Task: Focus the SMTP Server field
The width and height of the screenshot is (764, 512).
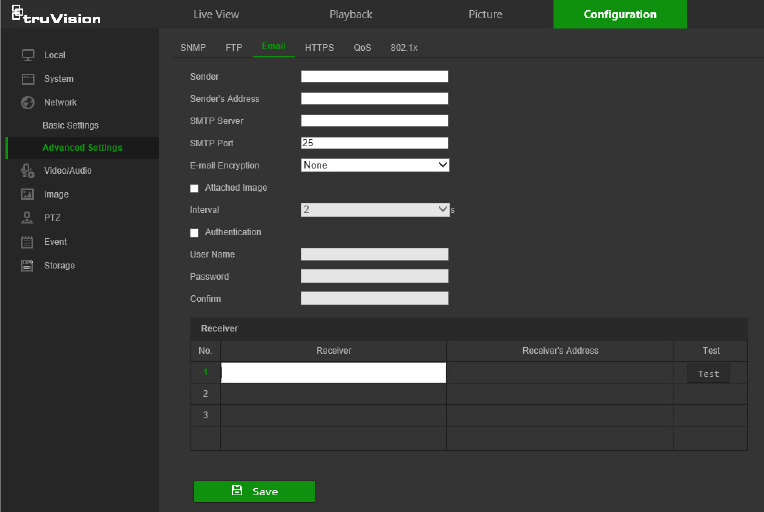Action: tap(374, 121)
